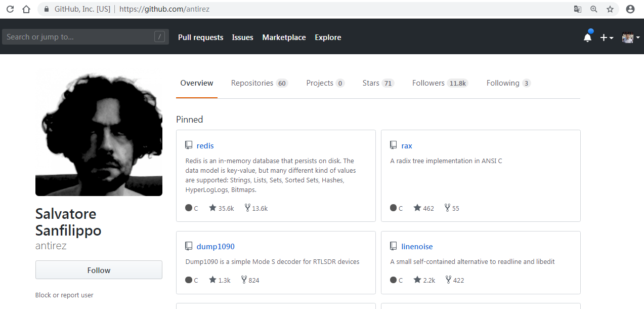644x309 pixels.
Task: Open the linenoise repository link
Action: 417,247
